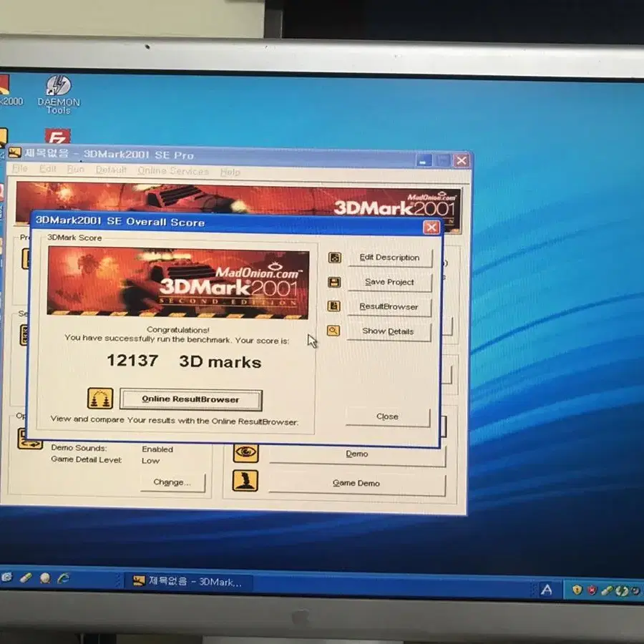This screenshot has height=644, width=644.
Task: Click the Edit Description notepad icon
Action: (335, 258)
